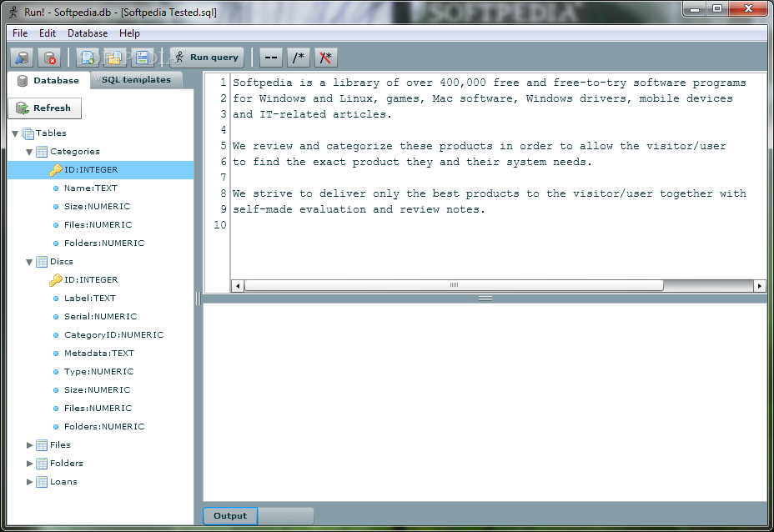The height and width of the screenshot is (532, 774).
Task: Expand the Files table node
Action: click(x=30, y=445)
